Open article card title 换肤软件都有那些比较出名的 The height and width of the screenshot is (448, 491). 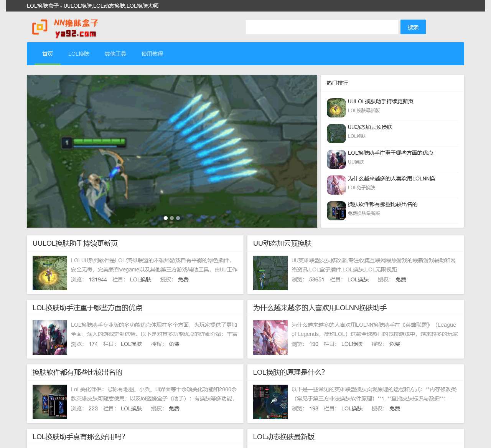77,372
